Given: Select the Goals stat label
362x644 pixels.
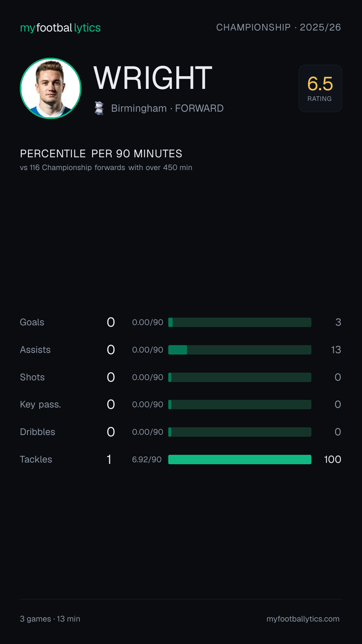Looking at the screenshot, I should (32, 322).
